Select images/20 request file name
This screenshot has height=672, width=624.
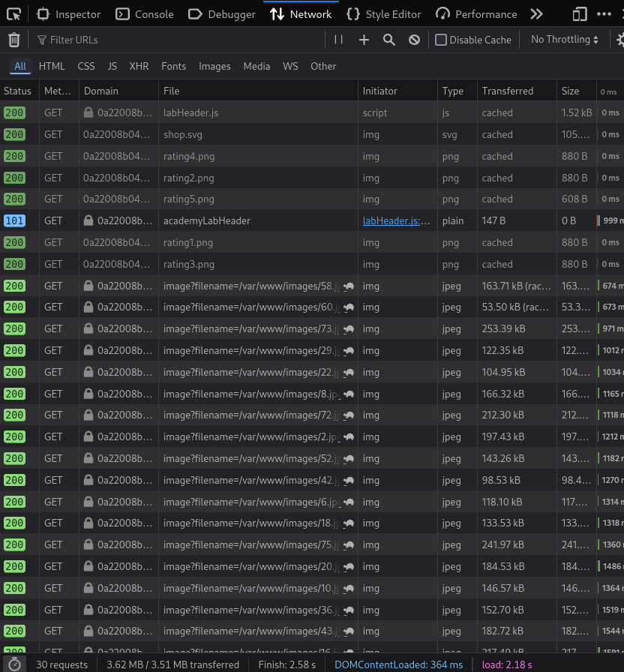coord(250,566)
